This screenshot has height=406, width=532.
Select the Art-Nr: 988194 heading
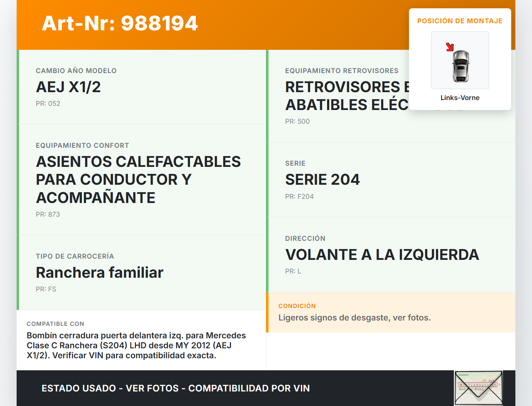point(120,23)
